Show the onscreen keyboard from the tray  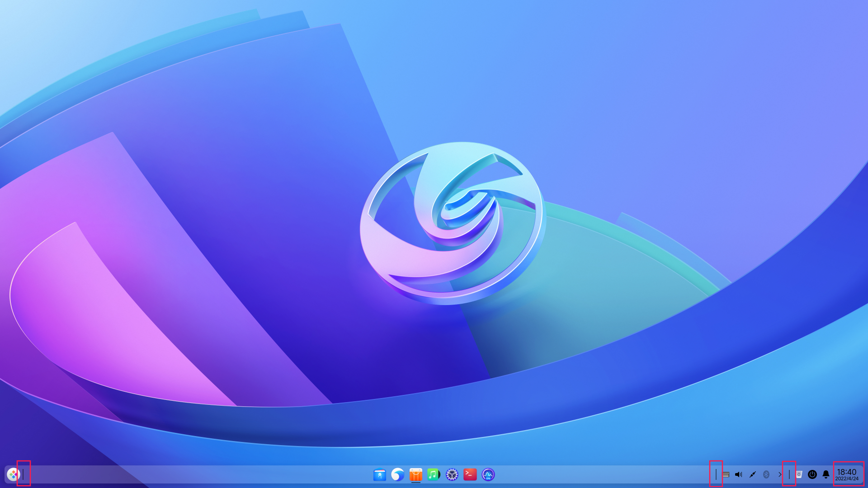(725, 474)
